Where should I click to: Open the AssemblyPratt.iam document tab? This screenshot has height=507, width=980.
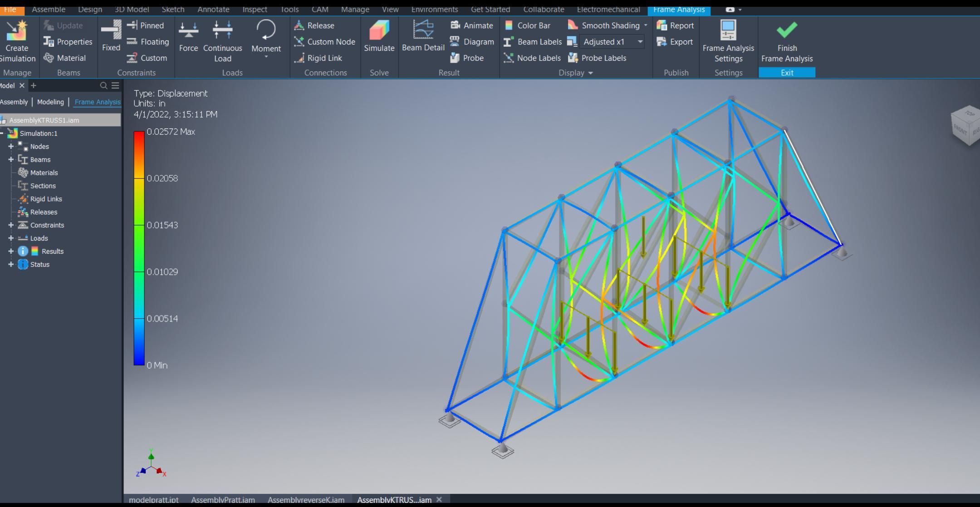tap(223, 500)
